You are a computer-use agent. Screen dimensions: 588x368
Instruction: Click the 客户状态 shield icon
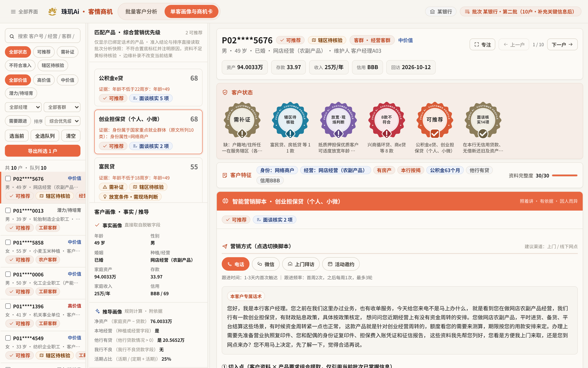pyautogui.click(x=225, y=92)
